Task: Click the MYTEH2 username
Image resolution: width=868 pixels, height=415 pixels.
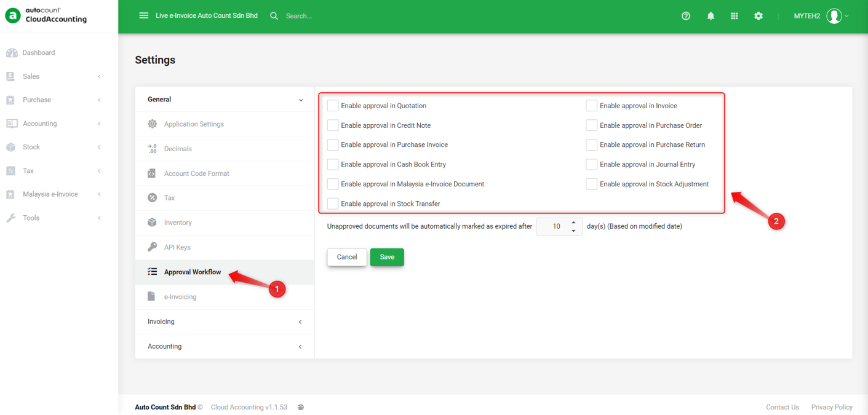Action: coord(806,16)
